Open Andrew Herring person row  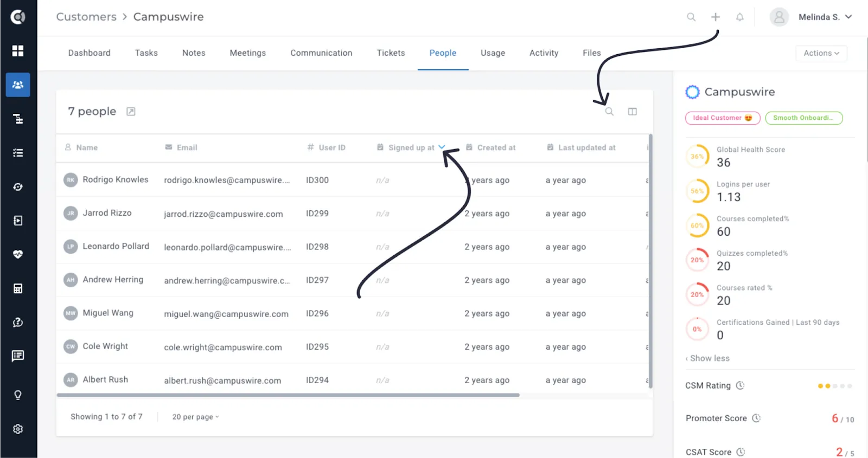pos(353,280)
